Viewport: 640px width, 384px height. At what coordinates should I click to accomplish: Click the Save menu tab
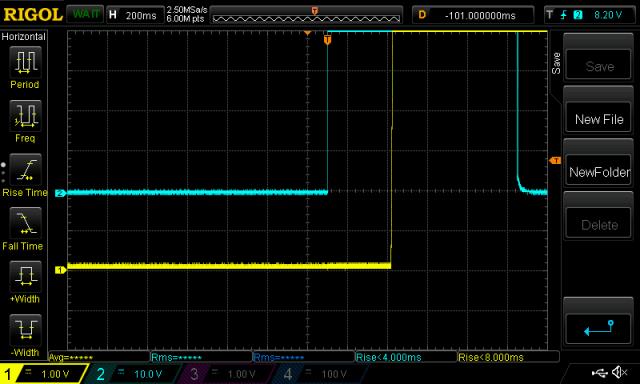tap(556, 63)
